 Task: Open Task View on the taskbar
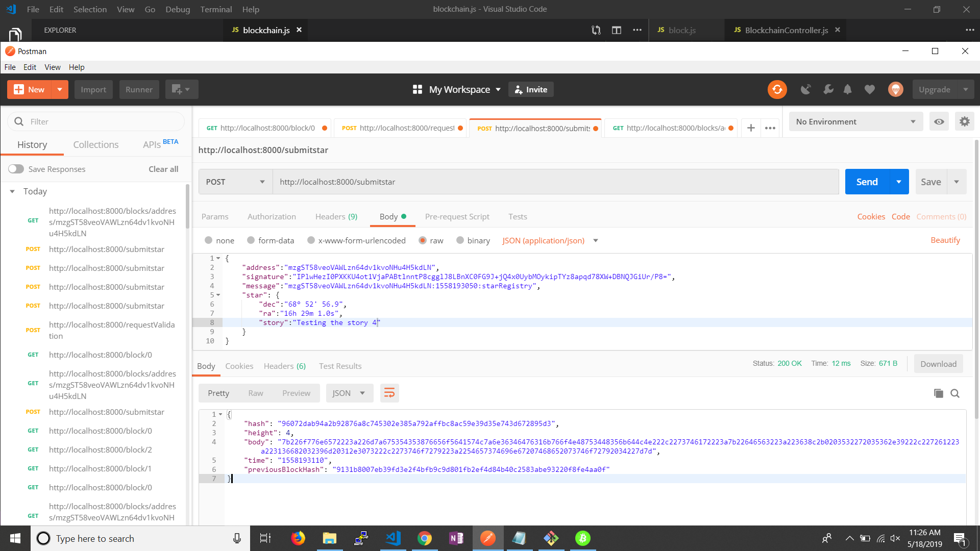(265, 538)
